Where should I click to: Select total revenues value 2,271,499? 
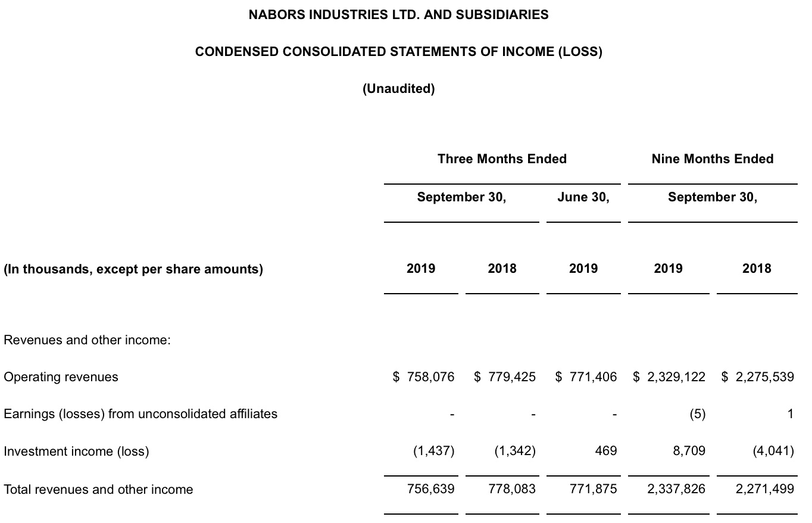(765, 489)
